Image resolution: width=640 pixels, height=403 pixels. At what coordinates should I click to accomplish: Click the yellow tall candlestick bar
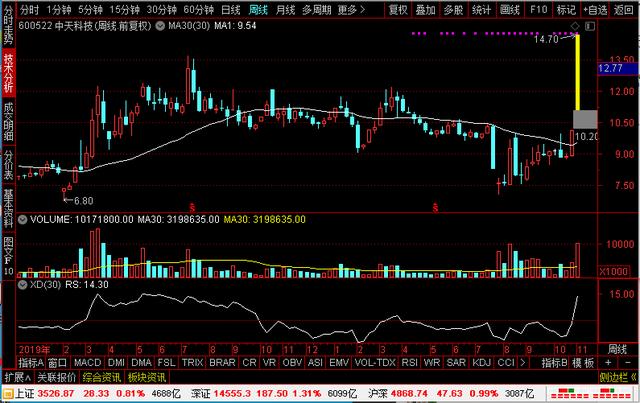(576, 73)
